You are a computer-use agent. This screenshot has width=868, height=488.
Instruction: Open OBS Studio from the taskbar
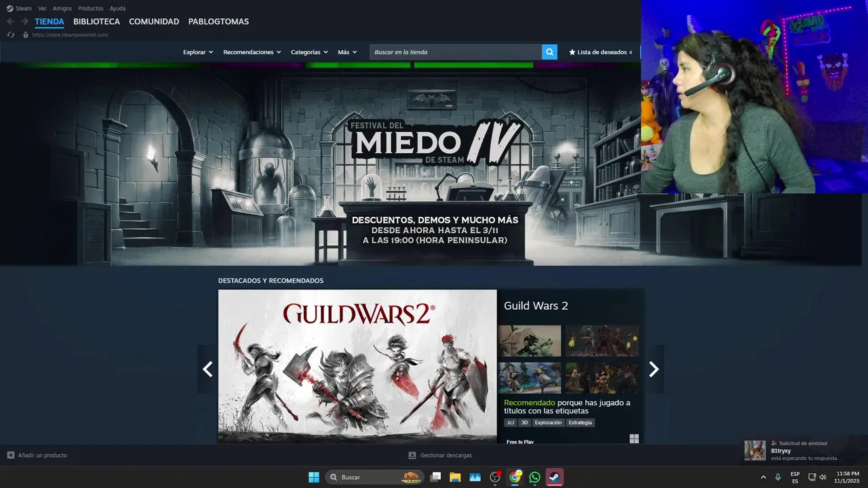pyautogui.click(x=495, y=477)
